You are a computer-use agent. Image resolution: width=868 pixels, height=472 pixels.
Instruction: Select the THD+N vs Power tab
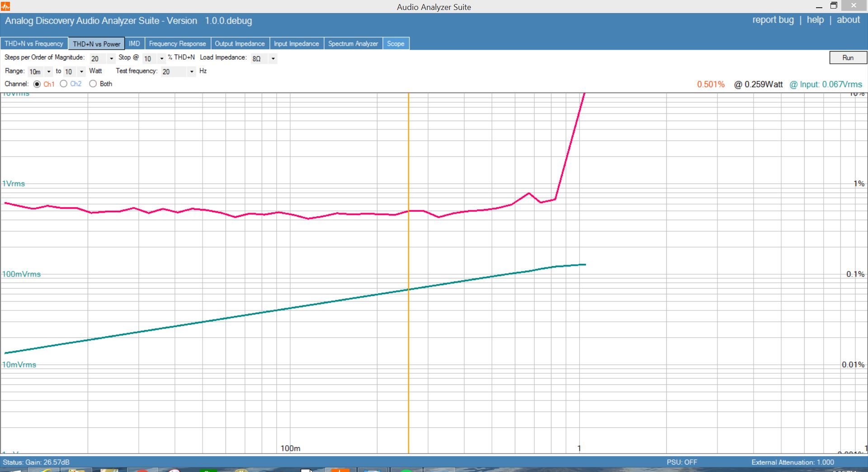pyautogui.click(x=96, y=43)
